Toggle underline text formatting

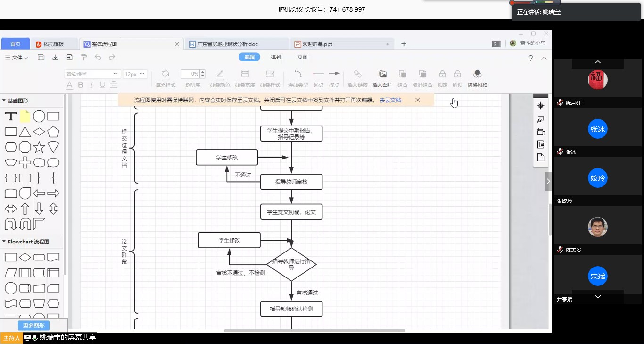click(102, 85)
